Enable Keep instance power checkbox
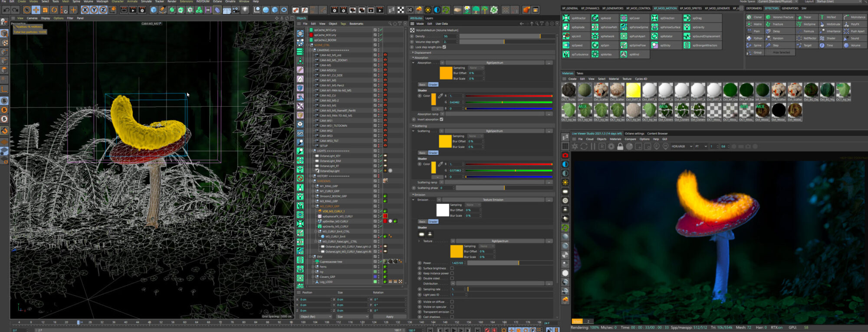The image size is (868, 332). pyautogui.click(x=452, y=273)
